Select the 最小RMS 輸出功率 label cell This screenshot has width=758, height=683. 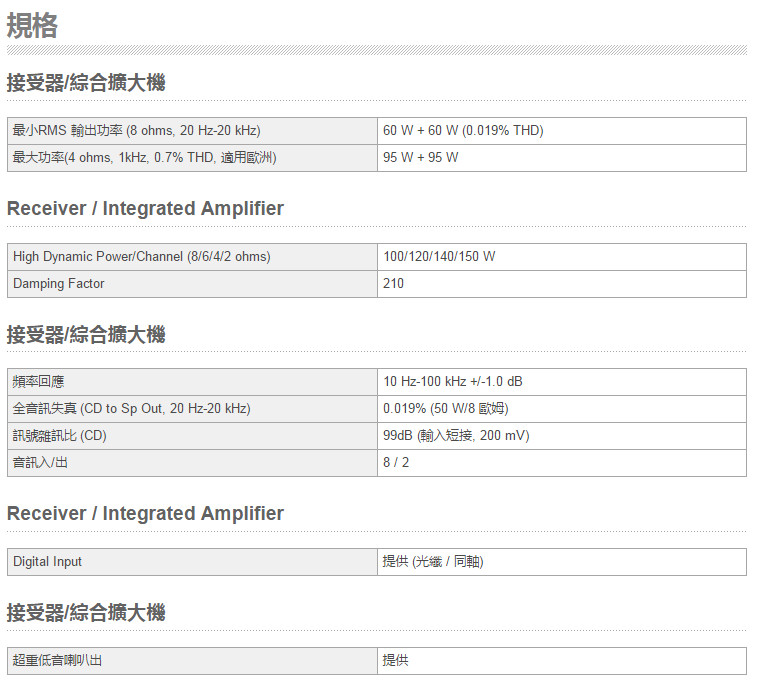[x=136, y=131]
